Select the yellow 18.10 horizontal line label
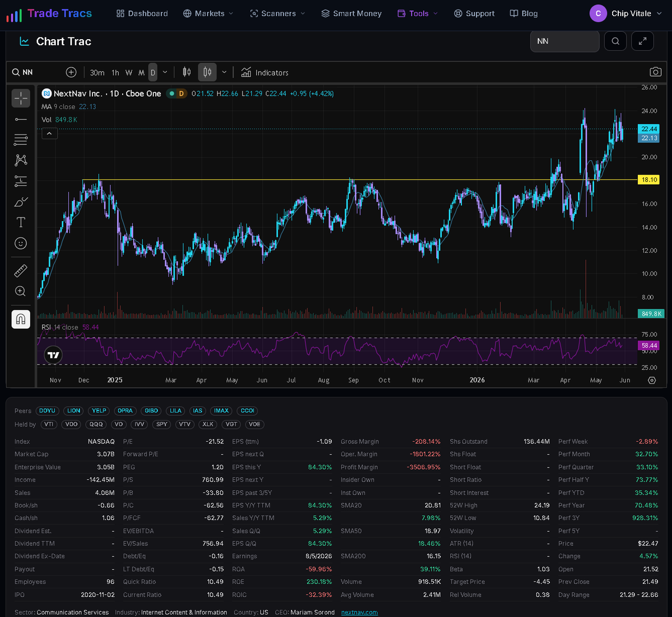Viewport: 672px width, 617px height. 649,180
